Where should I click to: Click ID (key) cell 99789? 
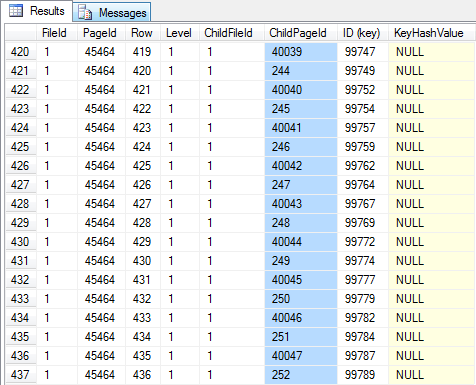[x=363, y=375]
